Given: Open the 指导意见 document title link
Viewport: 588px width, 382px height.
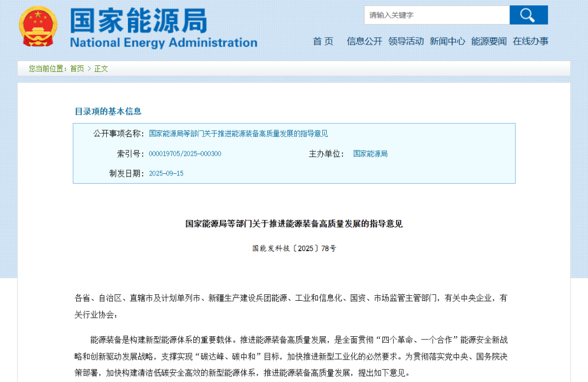Looking at the screenshot, I should click(x=241, y=133).
